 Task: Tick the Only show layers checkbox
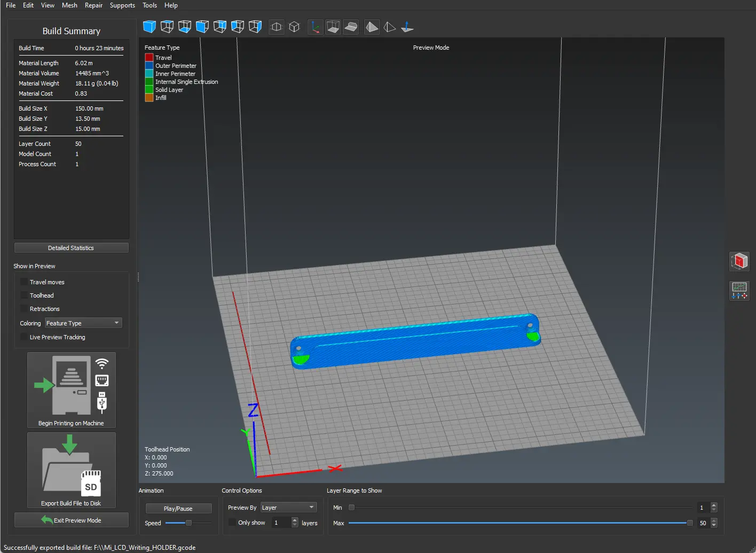pos(232,523)
